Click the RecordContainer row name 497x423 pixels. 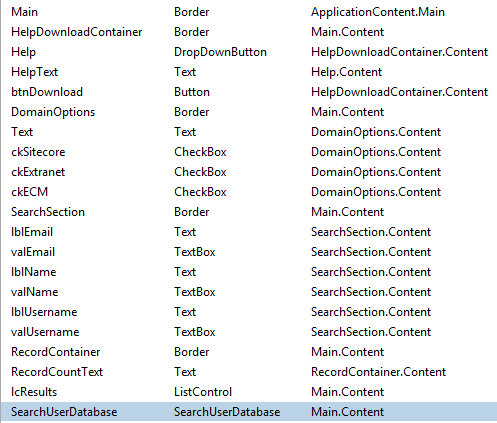click(x=56, y=352)
